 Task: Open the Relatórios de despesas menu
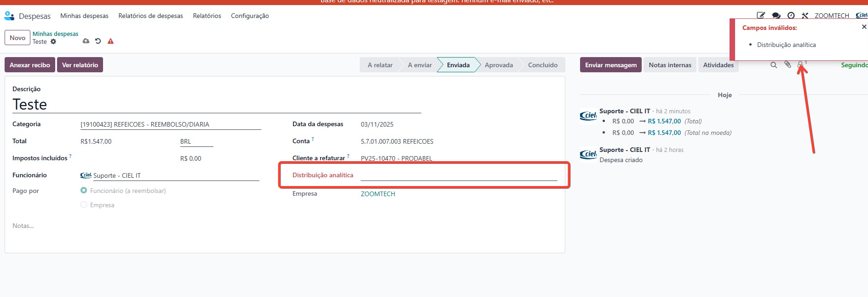click(150, 16)
